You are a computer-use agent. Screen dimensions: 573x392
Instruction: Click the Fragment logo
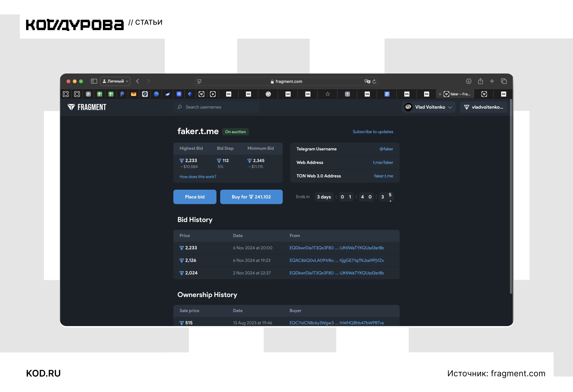(x=87, y=107)
